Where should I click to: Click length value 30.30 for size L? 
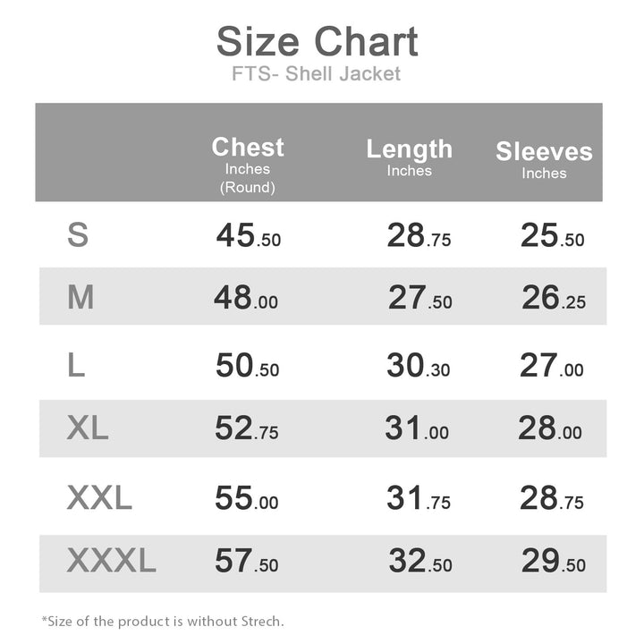418,366
